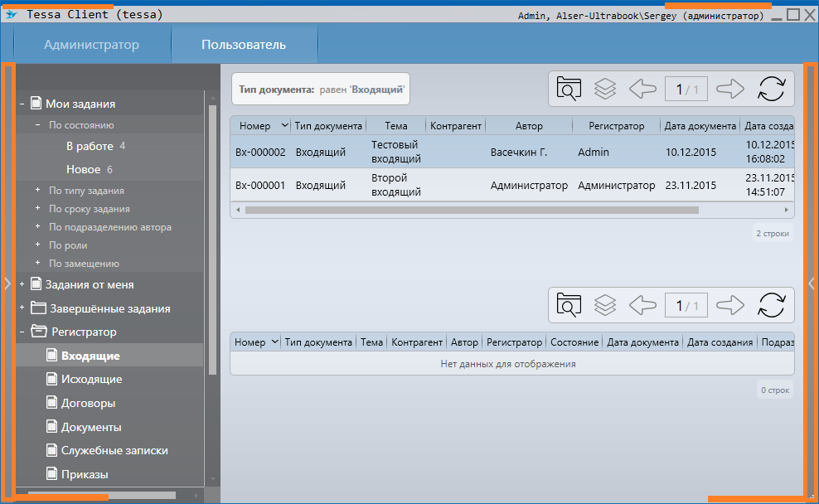Image resolution: width=819 pixels, height=504 pixels.
Task: Open the Номер column dropdown in upper table
Action: [x=284, y=126]
